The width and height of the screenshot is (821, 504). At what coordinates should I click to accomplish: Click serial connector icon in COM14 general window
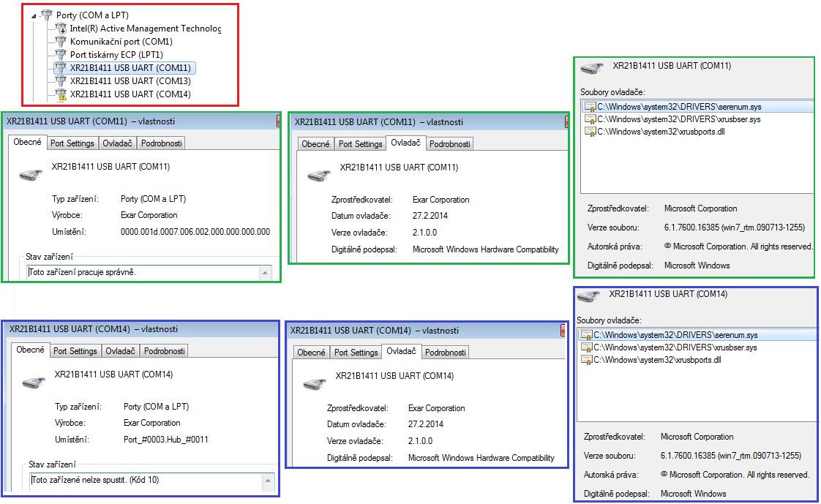tap(34, 382)
